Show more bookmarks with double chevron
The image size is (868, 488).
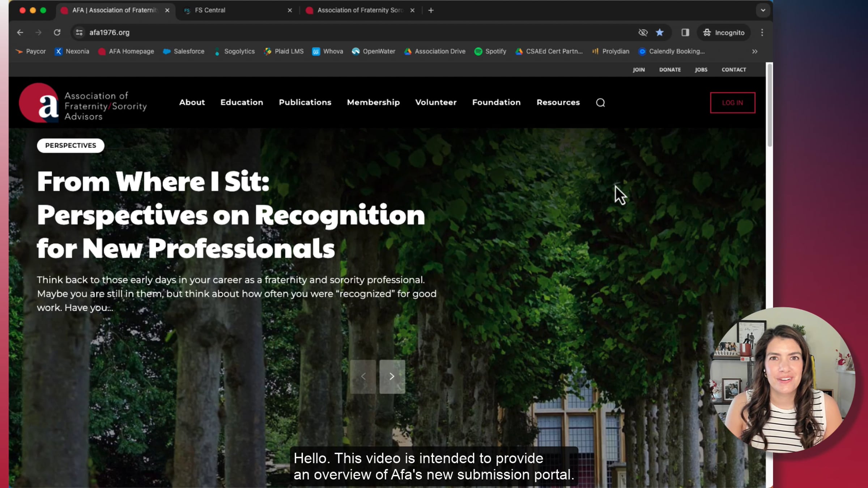[755, 51]
